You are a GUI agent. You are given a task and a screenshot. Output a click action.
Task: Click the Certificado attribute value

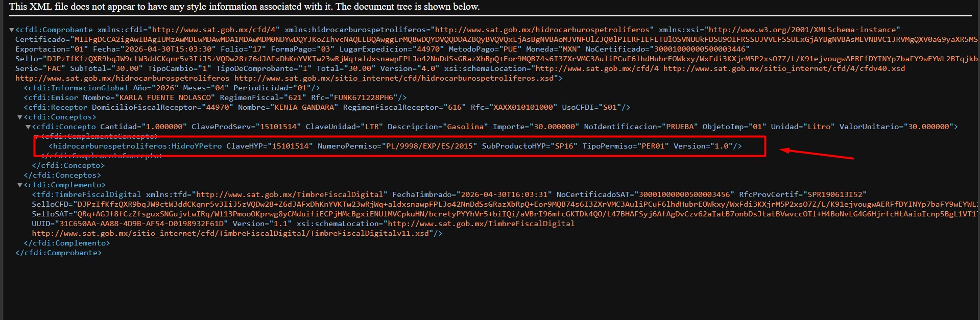tap(525, 39)
